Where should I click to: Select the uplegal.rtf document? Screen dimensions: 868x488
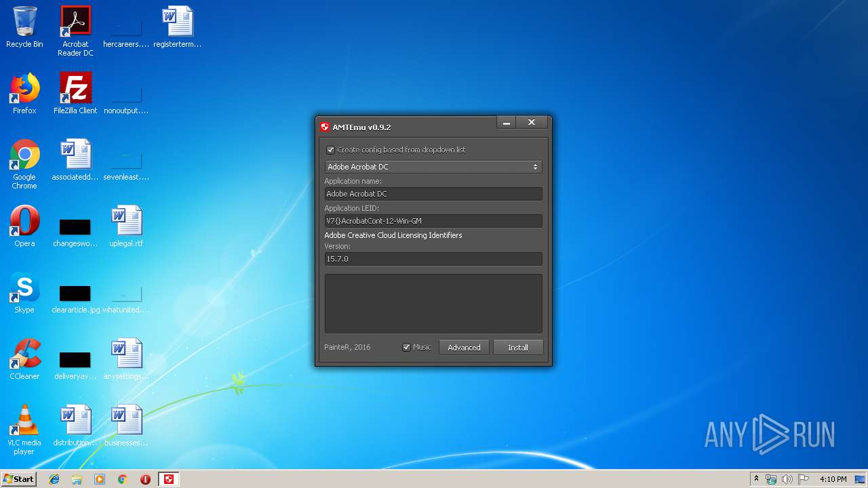(126, 227)
